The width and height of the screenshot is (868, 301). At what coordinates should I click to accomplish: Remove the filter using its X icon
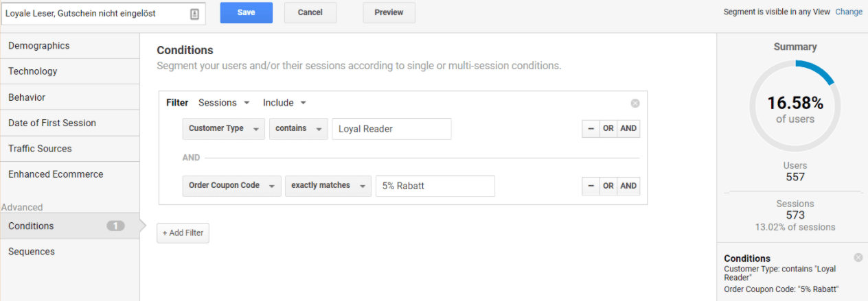click(x=635, y=104)
